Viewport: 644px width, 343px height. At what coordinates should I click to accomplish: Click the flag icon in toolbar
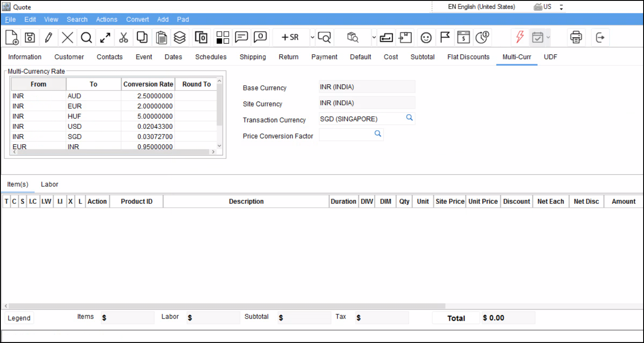pyautogui.click(x=445, y=38)
